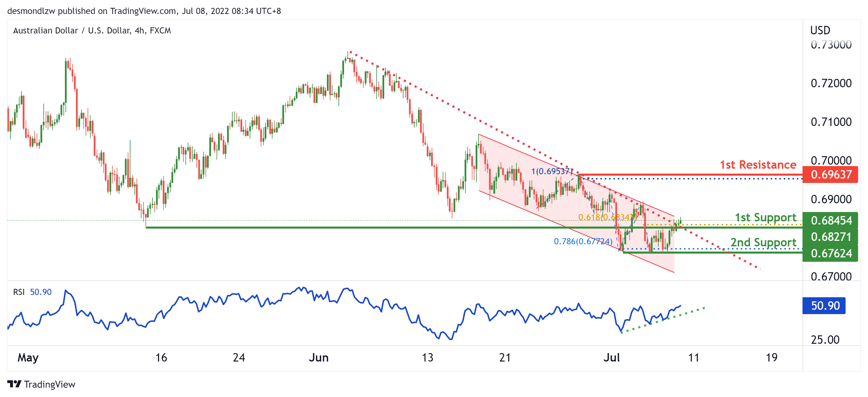
Task: Click the RSI indicator title
Action: tap(19, 292)
